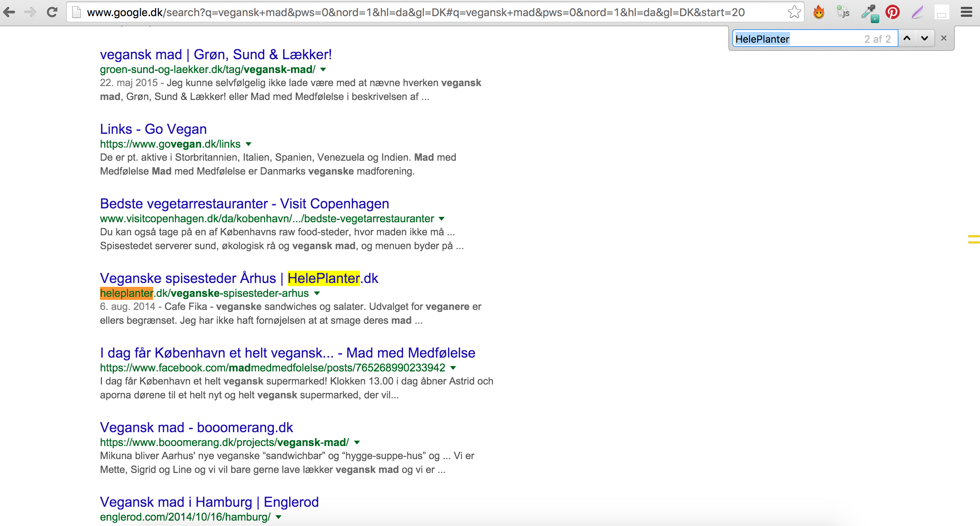Open the JS extension icon
The image size is (980, 526).
point(843,12)
